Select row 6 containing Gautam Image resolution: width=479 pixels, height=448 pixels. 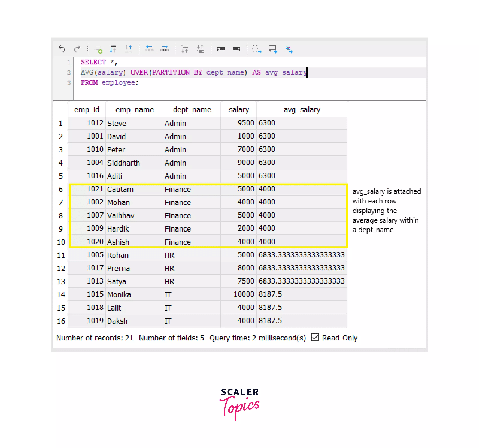coord(169,189)
